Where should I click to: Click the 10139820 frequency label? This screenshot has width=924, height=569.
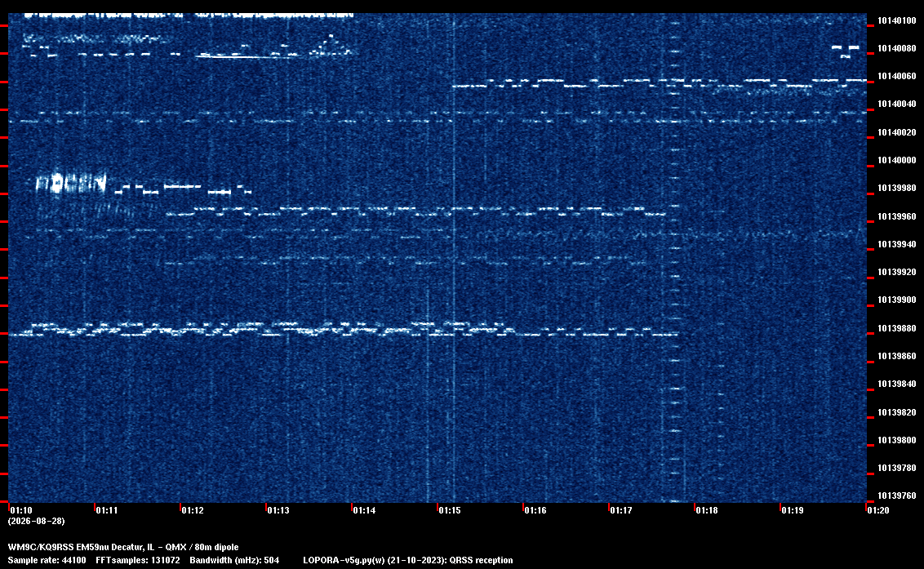click(897, 412)
